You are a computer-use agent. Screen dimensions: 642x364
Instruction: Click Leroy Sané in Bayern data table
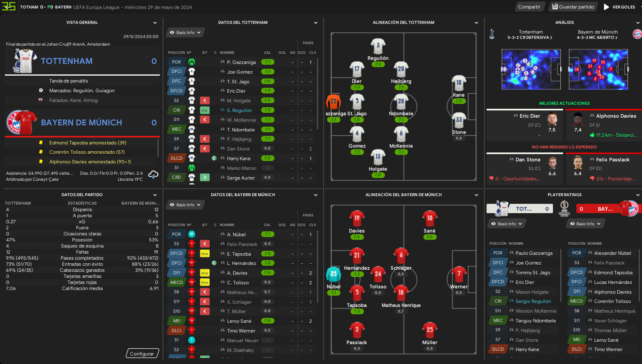tap(239, 321)
